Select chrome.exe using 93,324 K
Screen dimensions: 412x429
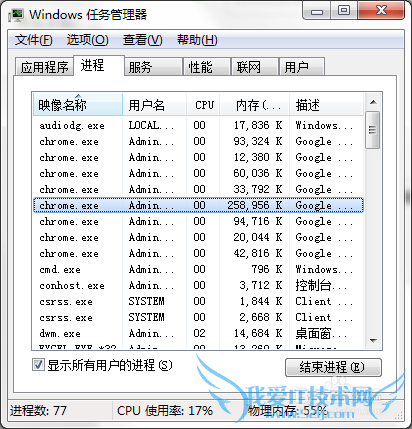pos(198,141)
